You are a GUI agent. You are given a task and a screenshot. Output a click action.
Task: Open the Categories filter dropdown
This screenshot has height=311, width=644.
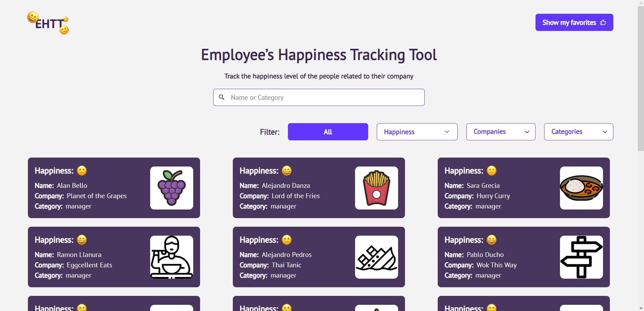[579, 132]
